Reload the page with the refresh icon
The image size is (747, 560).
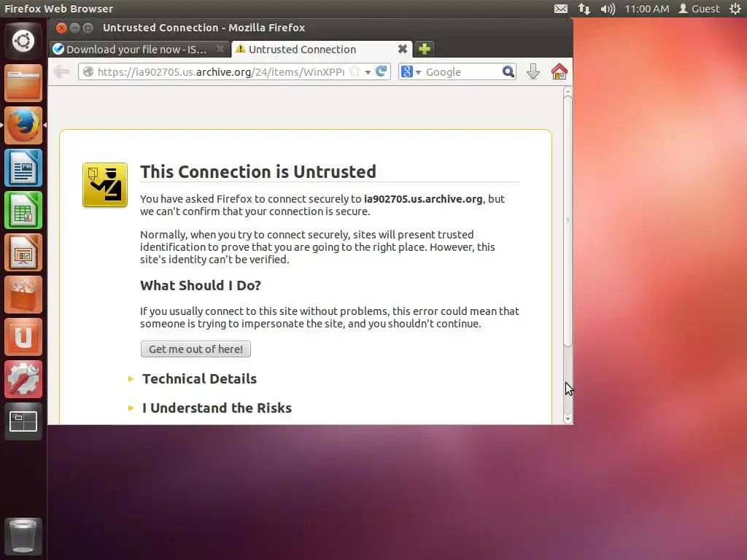tap(381, 71)
